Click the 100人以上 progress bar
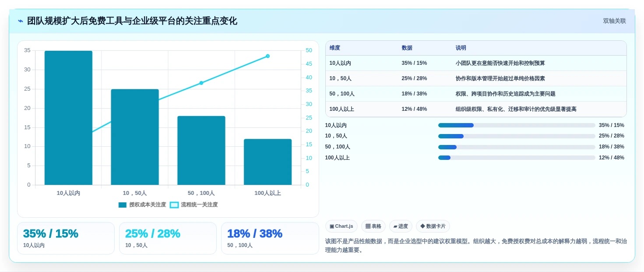The width and height of the screenshot is (644, 272). pos(517,158)
